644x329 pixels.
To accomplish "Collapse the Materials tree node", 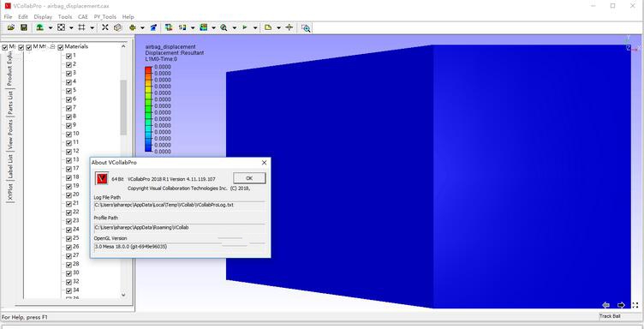I will click(x=52, y=47).
